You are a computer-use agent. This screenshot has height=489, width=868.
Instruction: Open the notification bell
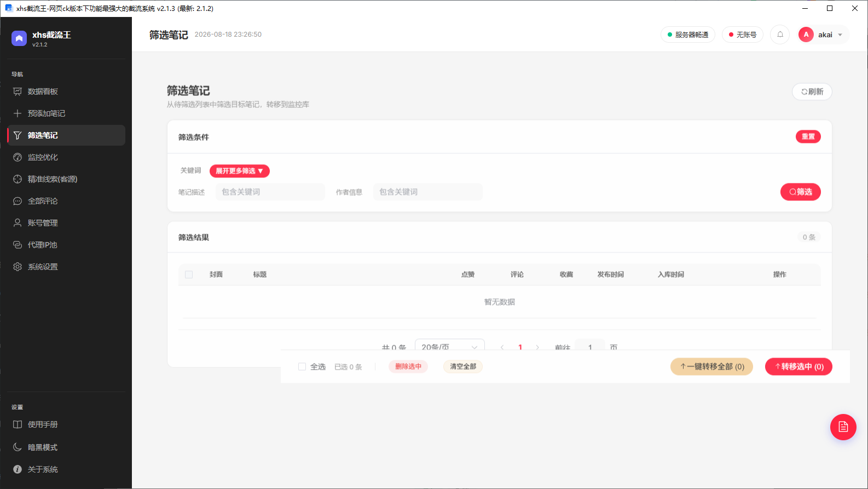coord(780,34)
